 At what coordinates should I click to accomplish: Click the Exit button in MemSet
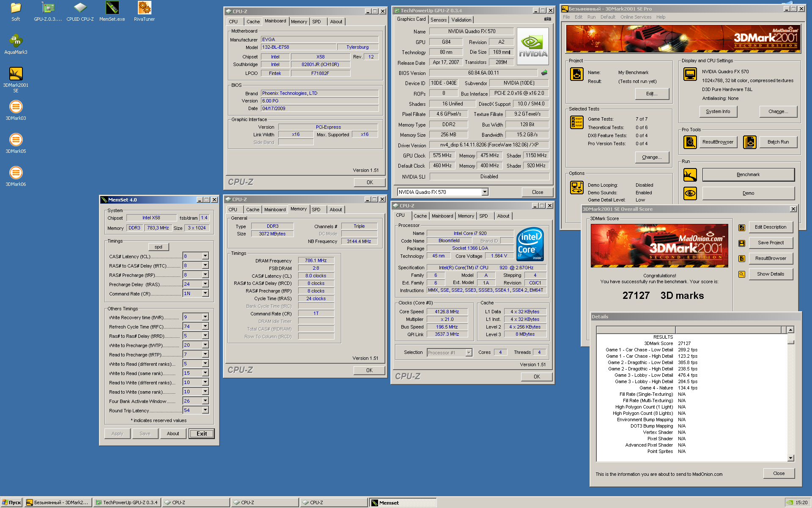[202, 433]
